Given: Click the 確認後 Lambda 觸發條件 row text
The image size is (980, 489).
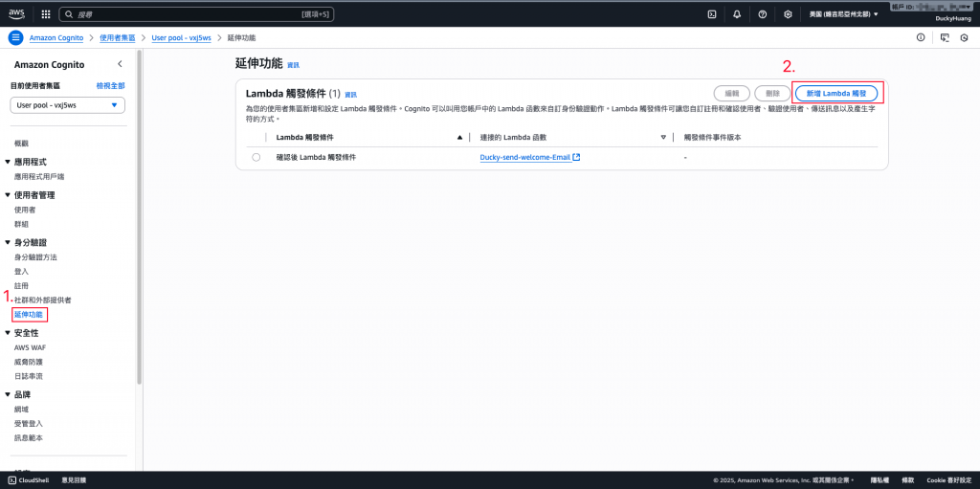Looking at the screenshot, I should tap(316, 158).
